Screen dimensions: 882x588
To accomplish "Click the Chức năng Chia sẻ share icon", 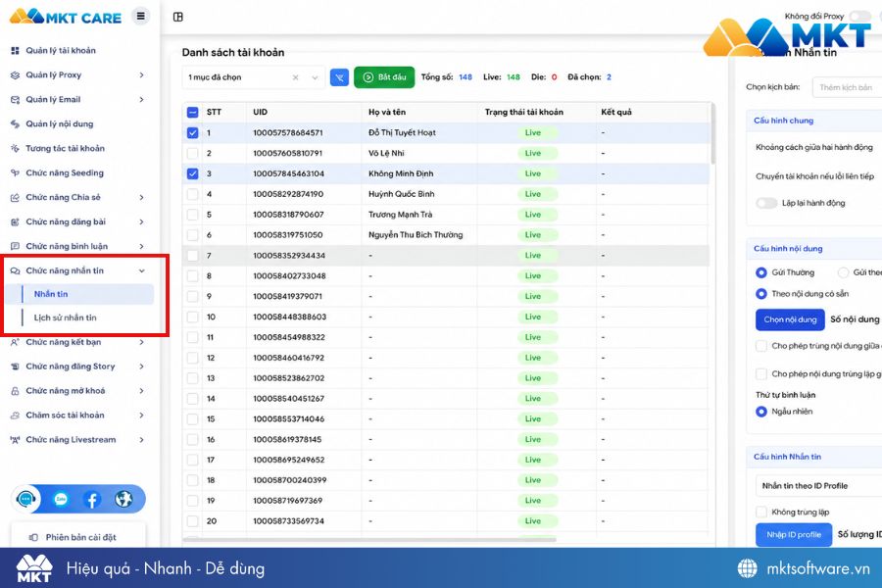I will point(15,198).
